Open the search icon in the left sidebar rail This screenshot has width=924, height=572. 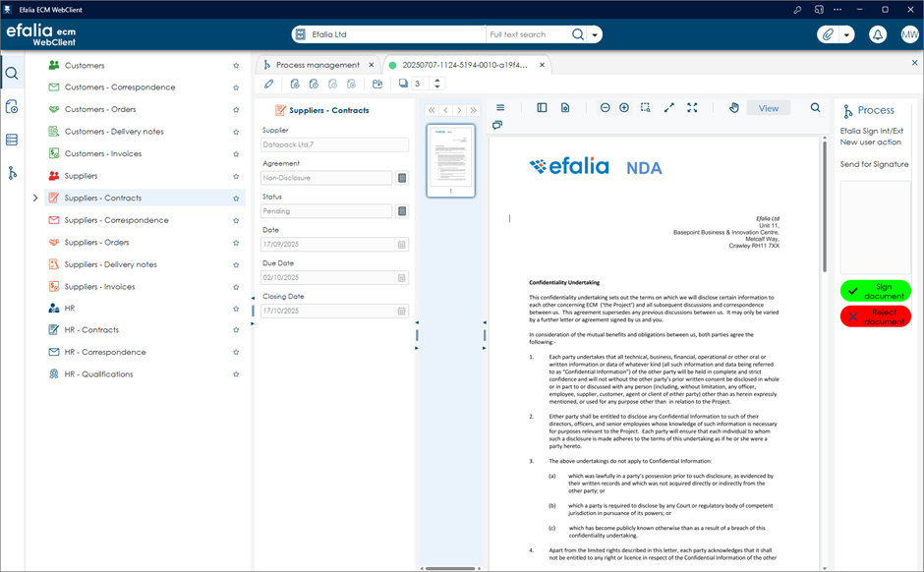pos(12,73)
